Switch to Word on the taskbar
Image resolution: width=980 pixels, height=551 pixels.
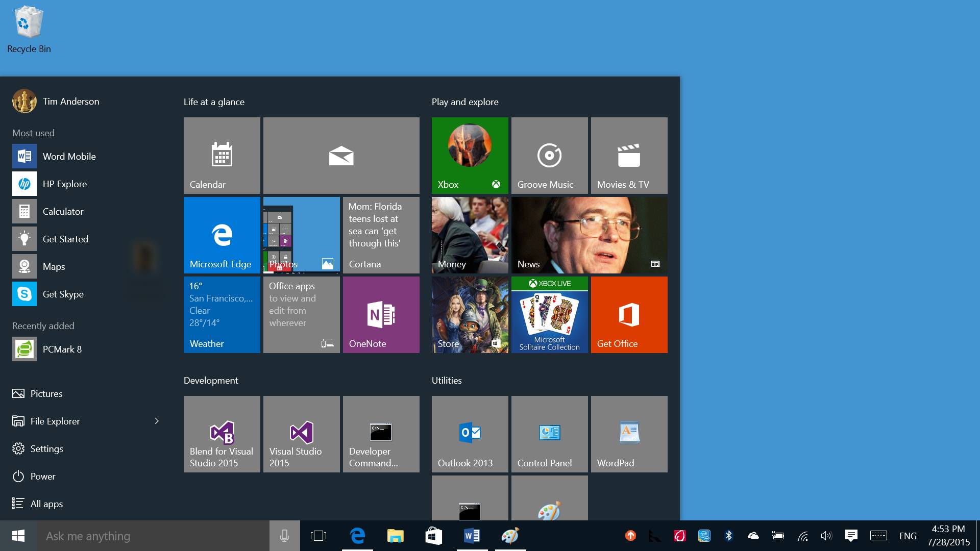(472, 536)
